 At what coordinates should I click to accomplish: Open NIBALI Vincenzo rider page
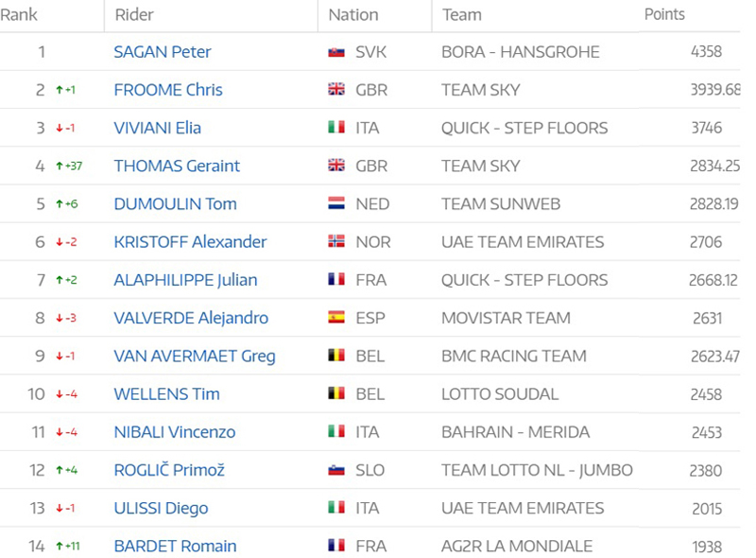point(175,432)
